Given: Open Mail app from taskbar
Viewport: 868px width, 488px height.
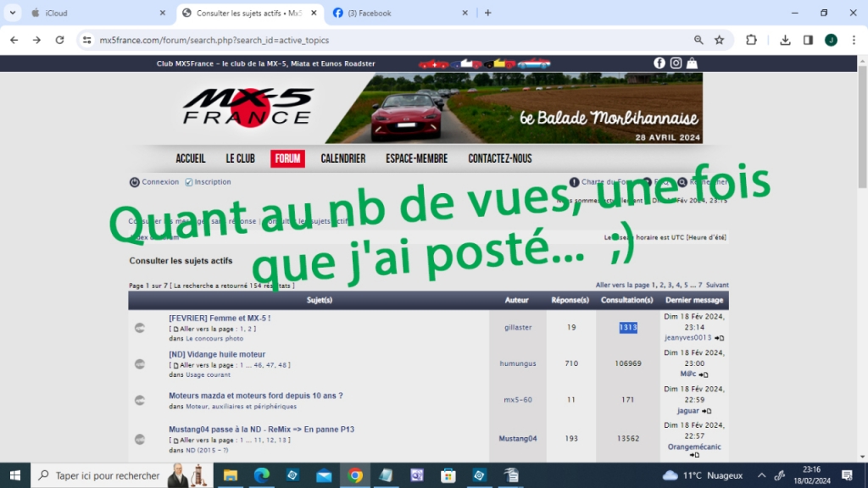Looking at the screenshot, I should [x=324, y=475].
